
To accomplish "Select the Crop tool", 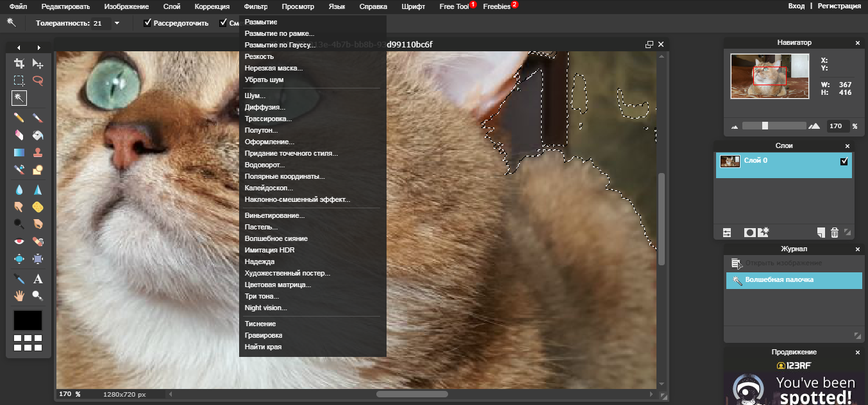I will click(x=19, y=63).
